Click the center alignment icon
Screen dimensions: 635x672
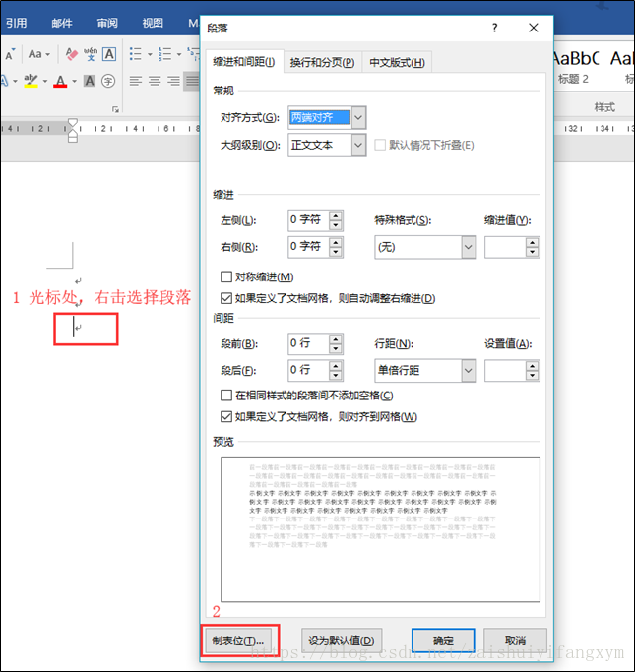click(155, 81)
